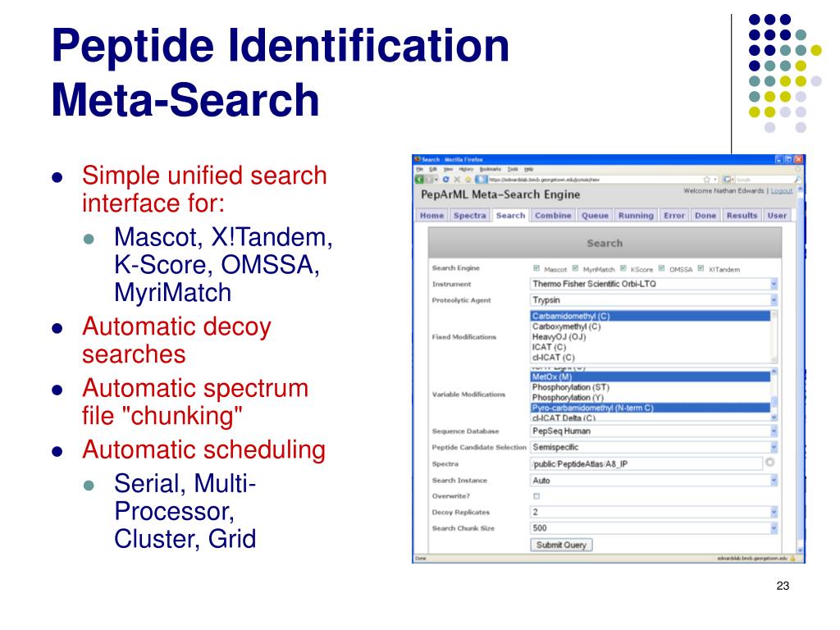Open the Firefox Tools menu

pos(513,169)
